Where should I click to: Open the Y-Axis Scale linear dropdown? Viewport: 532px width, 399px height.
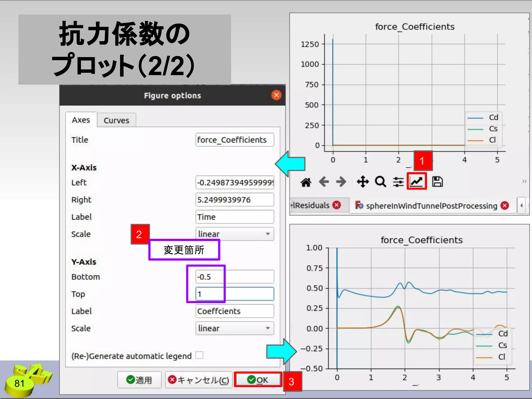point(235,328)
